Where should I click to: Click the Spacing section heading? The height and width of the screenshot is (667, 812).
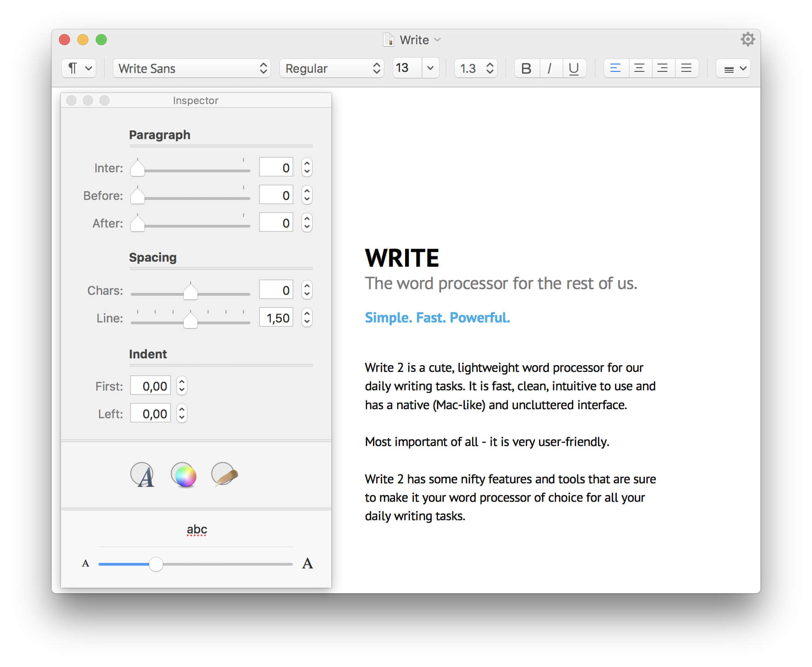153,257
